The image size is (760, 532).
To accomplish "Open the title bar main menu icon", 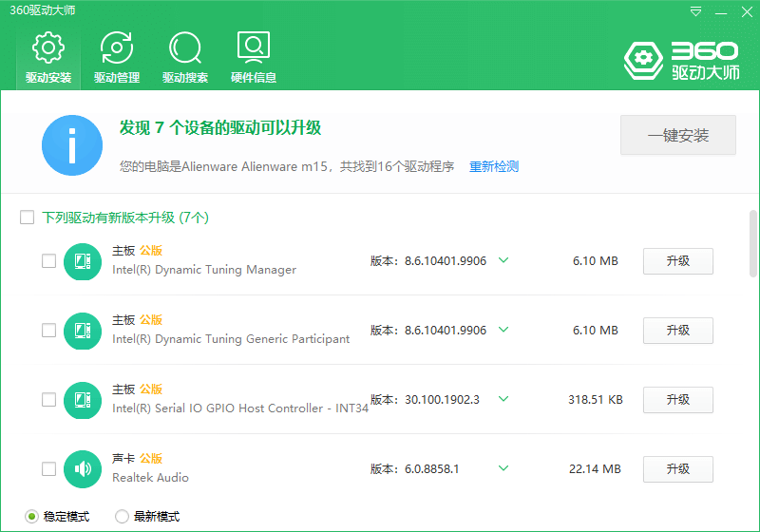I will coord(695,11).
